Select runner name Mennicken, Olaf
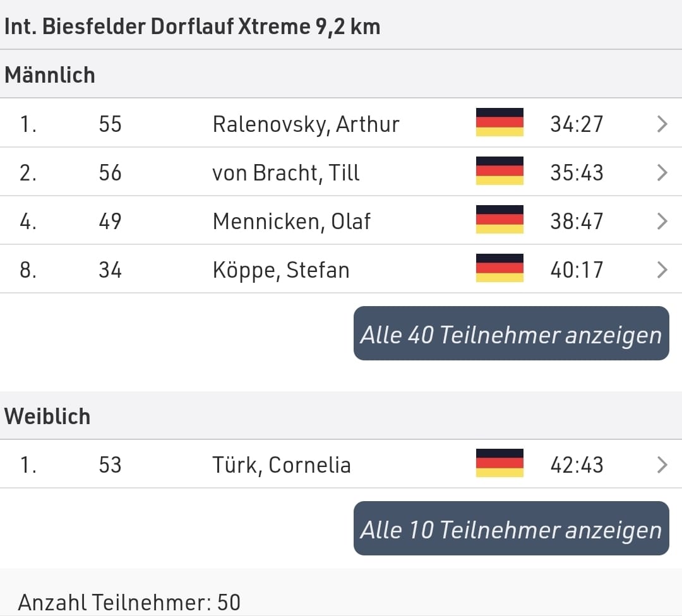 291,222
